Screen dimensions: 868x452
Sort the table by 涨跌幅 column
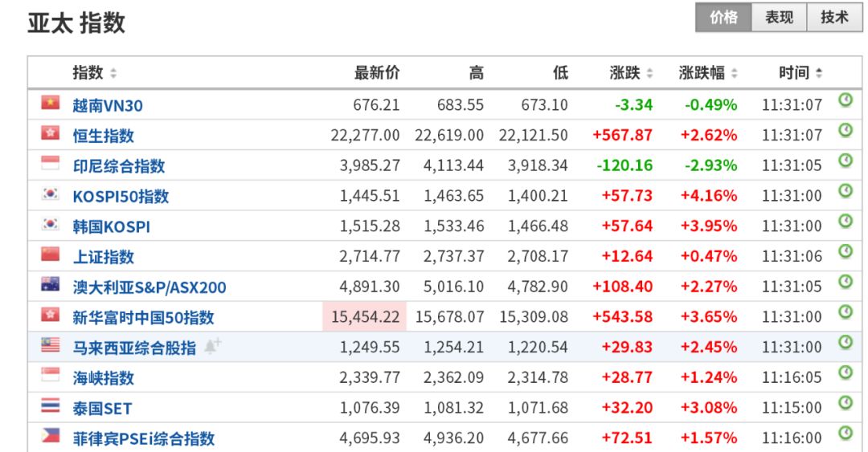click(708, 73)
